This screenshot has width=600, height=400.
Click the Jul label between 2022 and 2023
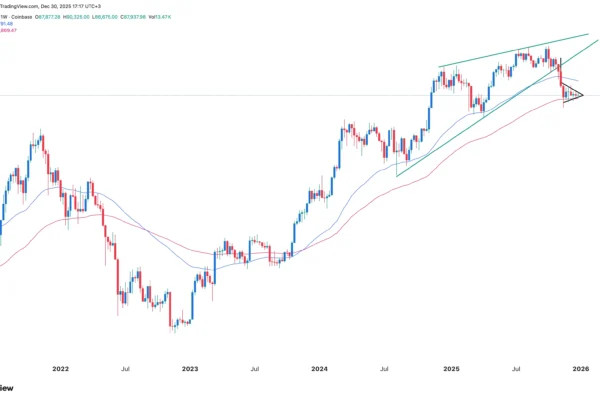coord(124,368)
